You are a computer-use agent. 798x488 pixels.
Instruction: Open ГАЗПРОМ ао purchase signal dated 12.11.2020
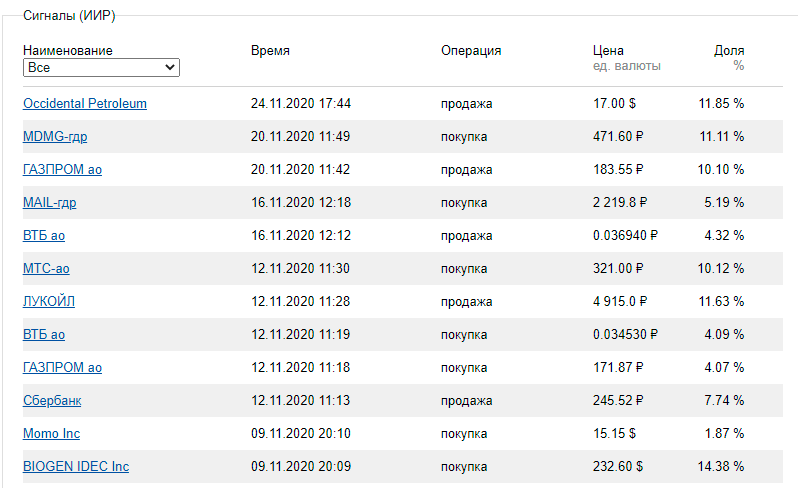62,368
